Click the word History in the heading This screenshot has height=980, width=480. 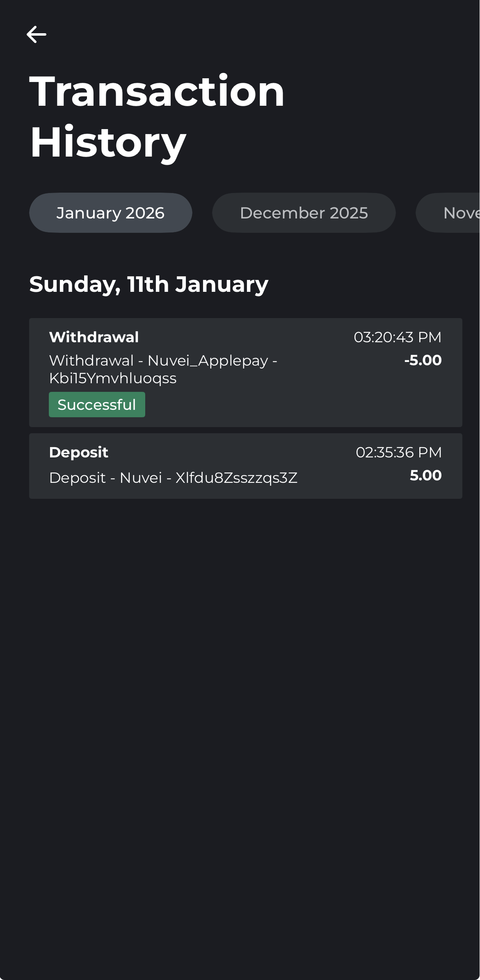[108, 142]
